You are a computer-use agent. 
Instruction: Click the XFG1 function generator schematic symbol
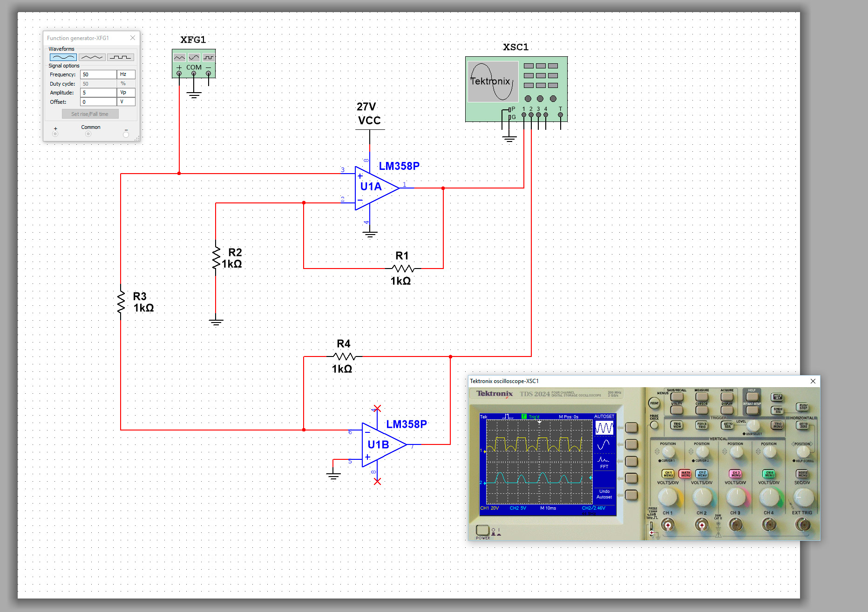[x=194, y=63]
